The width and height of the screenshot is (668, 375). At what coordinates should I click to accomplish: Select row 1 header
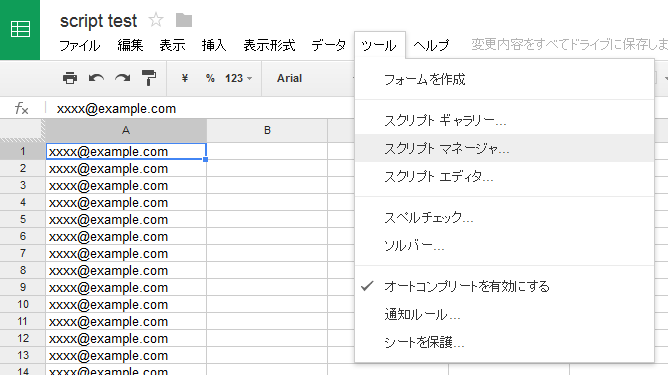tap(23, 151)
